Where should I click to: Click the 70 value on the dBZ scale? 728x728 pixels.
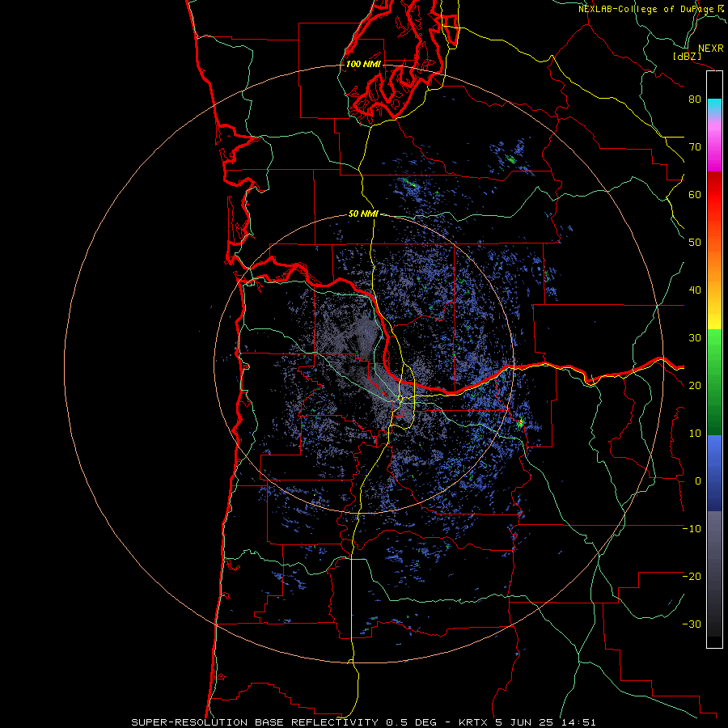[695, 147]
